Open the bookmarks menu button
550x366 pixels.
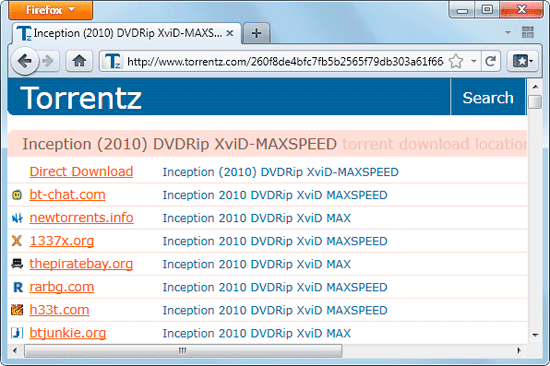click(x=523, y=61)
